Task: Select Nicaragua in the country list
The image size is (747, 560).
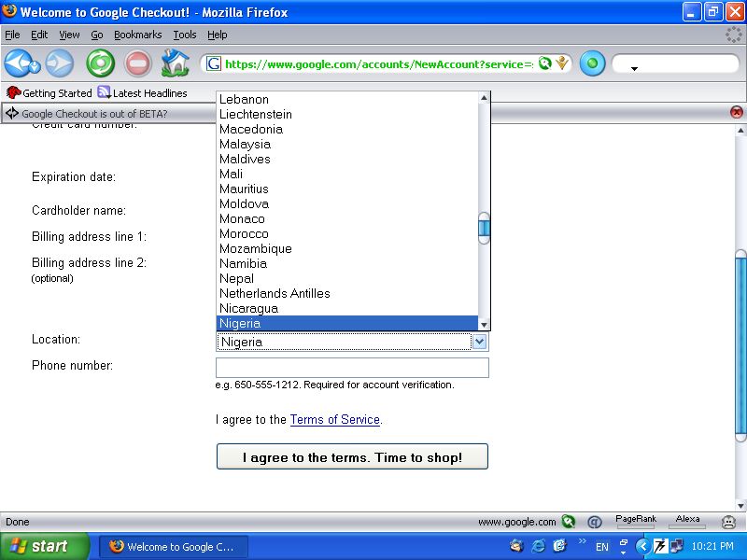Action: 347,308
